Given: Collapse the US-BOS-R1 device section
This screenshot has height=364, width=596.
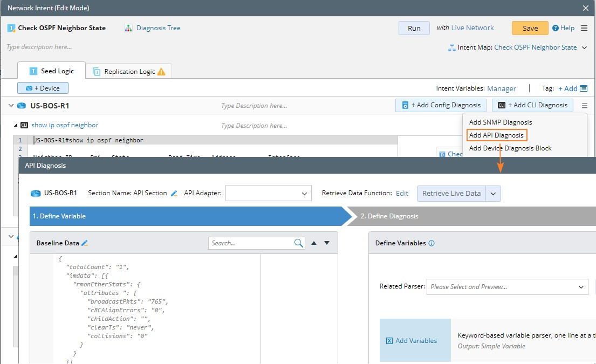Looking at the screenshot, I should [11, 105].
